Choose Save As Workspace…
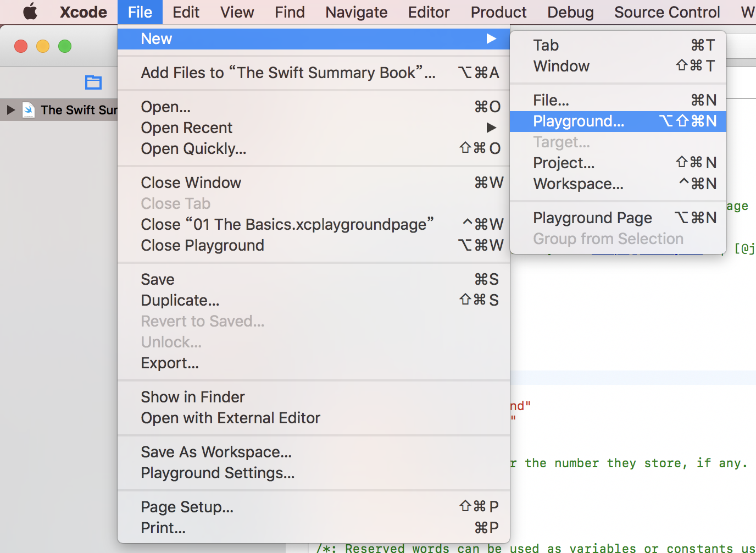This screenshot has width=756, height=553. 314,452
